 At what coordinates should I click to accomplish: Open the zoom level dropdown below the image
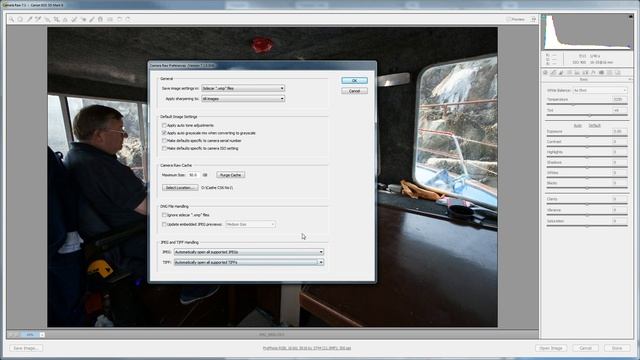pyautogui.click(x=42, y=335)
